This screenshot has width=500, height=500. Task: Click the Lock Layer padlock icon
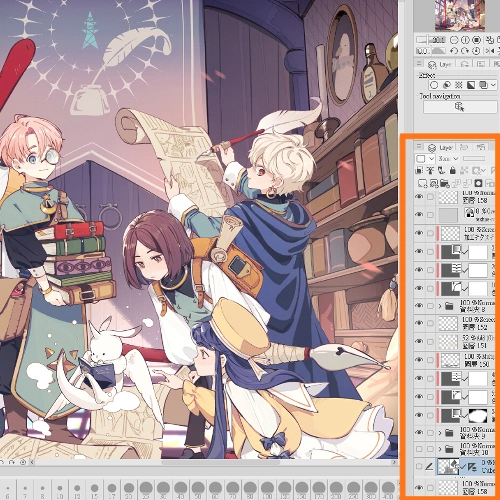(452, 171)
